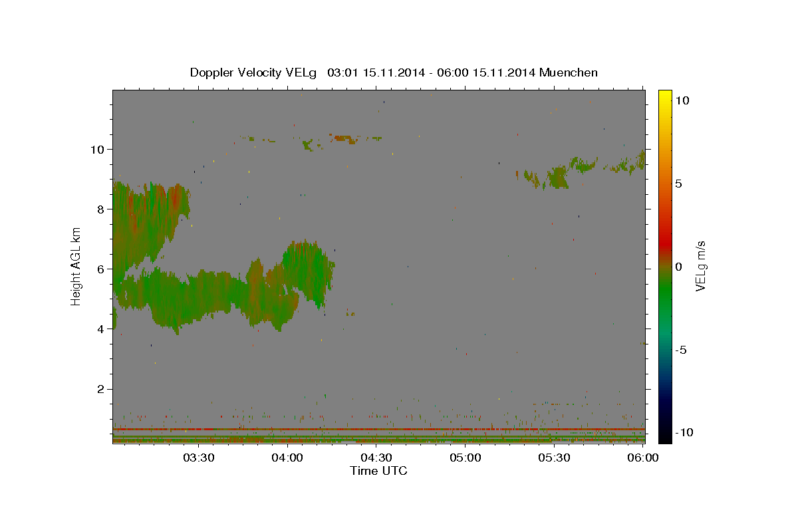Click the colorbar tick label '-5'
This screenshot has width=798, height=532.
[x=680, y=350]
